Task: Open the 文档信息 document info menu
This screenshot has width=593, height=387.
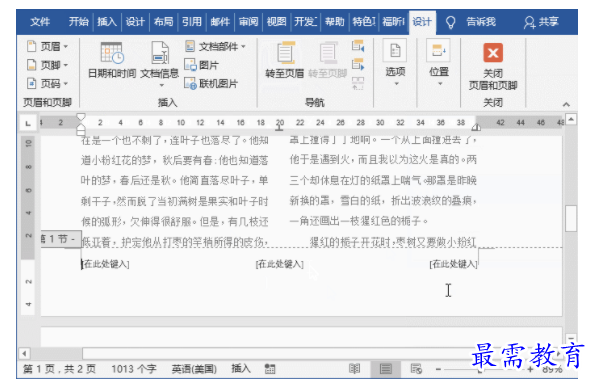Action: 160,64
